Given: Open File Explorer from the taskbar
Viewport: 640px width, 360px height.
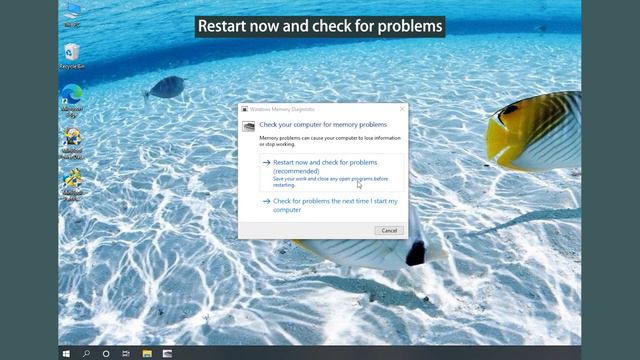Looking at the screenshot, I should [x=147, y=353].
